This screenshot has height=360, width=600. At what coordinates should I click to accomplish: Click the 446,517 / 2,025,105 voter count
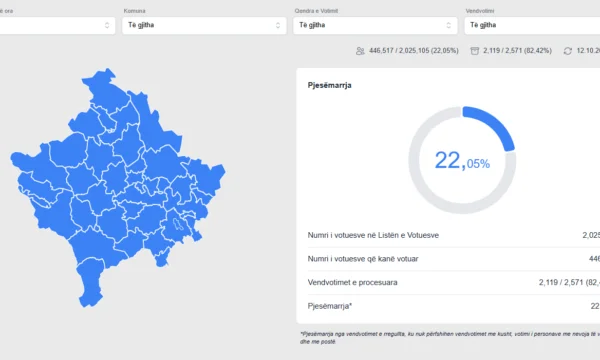(x=414, y=50)
